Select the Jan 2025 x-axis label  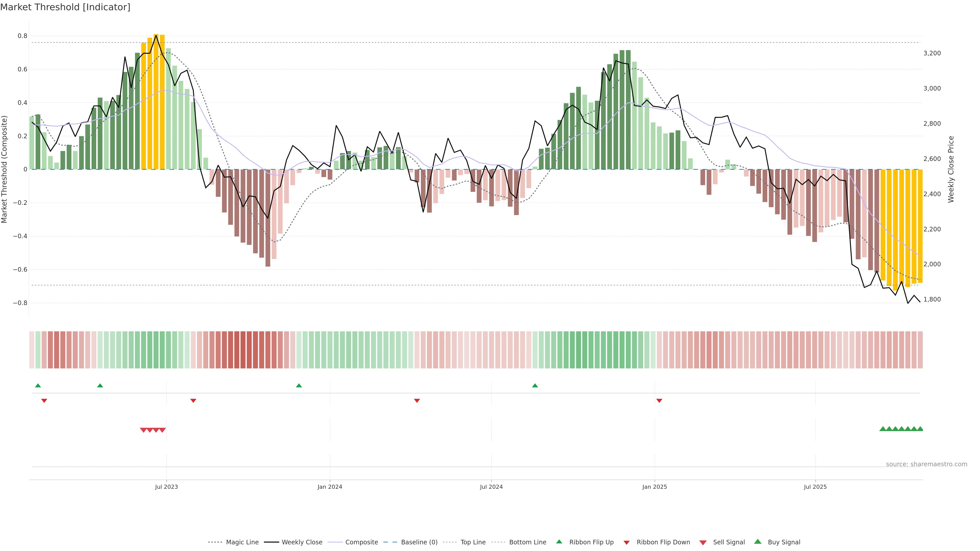654,487
